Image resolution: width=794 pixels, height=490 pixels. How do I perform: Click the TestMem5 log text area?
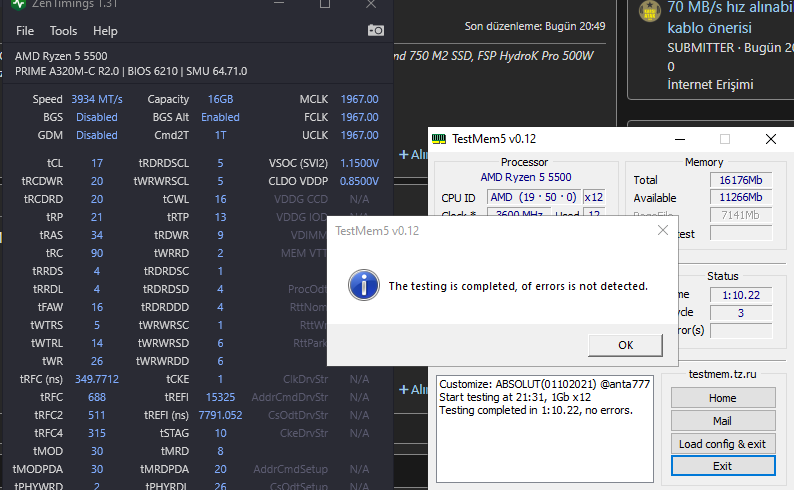pos(545,429)
